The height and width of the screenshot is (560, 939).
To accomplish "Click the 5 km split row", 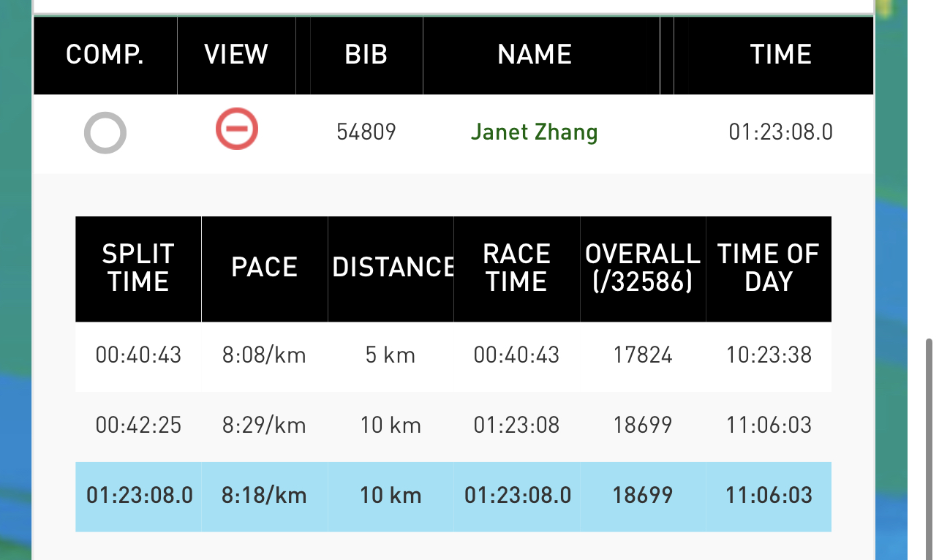I will pos(453,356).
